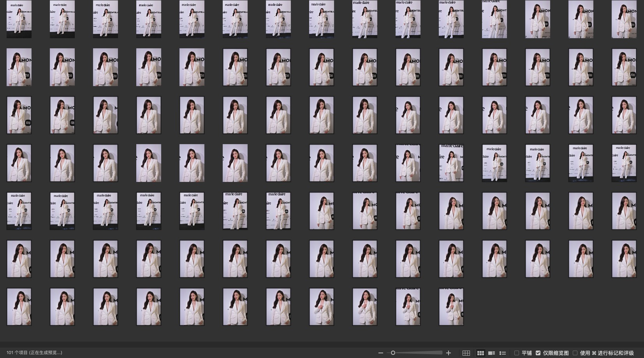Image resolution: width=644 pixels, height=358 pixels.
Task: Select the last thumbnail in the bottom row
Action: click(451, 307)
